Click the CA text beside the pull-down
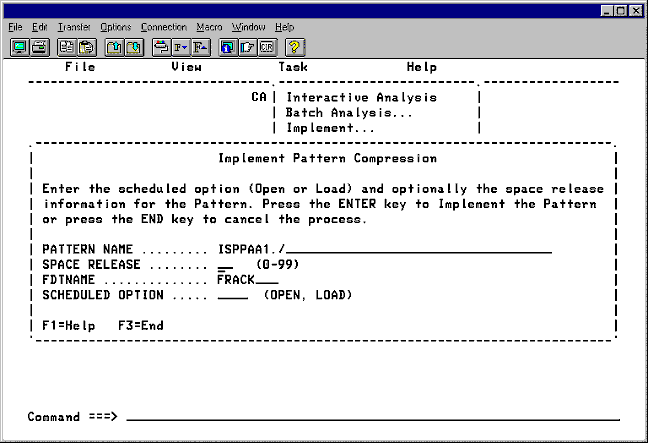Image resolution: width=648 pixels, height=443 pixels. (x=259, y=97)
